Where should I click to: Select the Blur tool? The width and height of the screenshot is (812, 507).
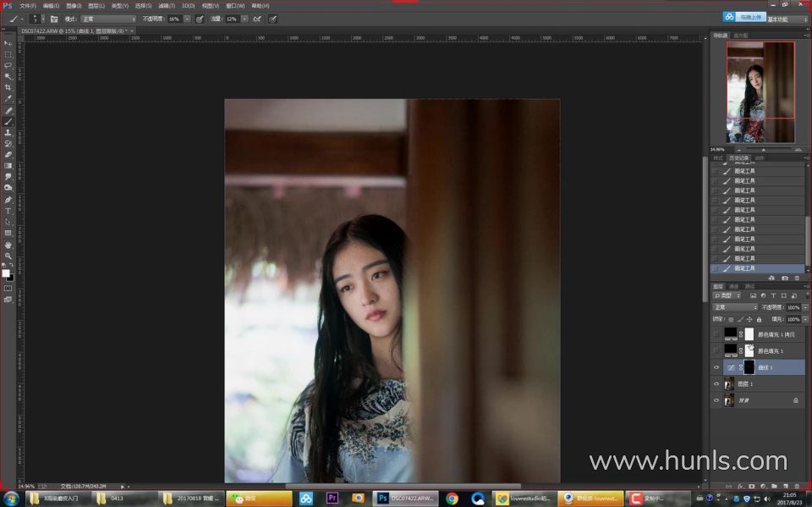pyautogui.click(x=8, y=177)
